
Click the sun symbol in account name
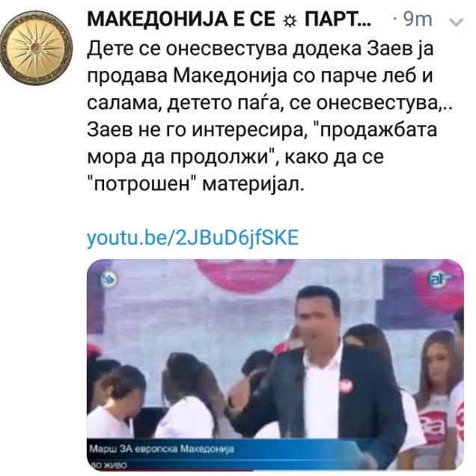290,21
